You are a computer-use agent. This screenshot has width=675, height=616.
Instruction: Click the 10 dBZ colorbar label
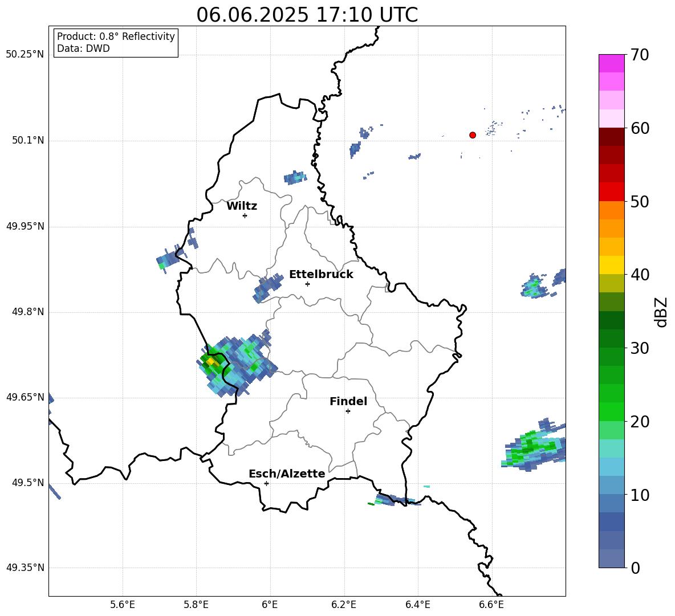pyautogui.click(x=640, y=495)
